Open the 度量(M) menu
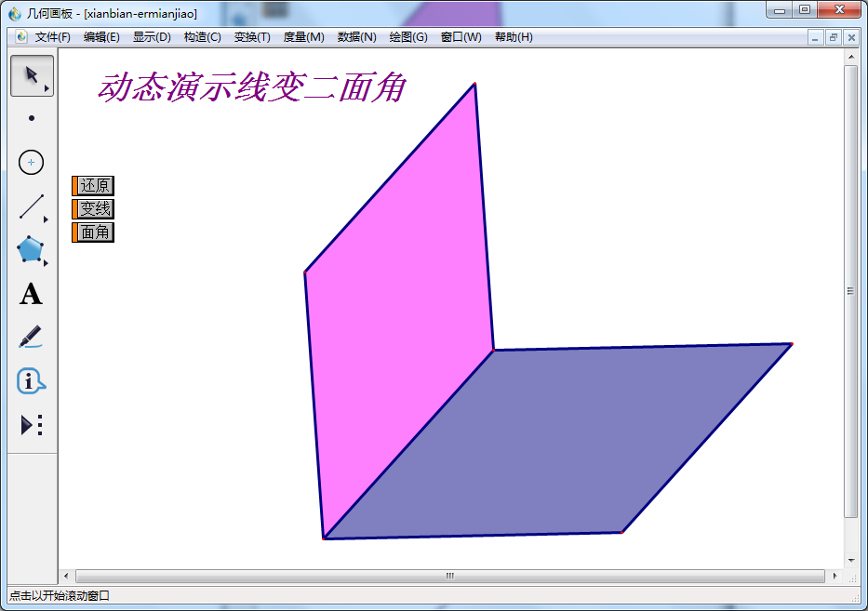 pos(303,37)
